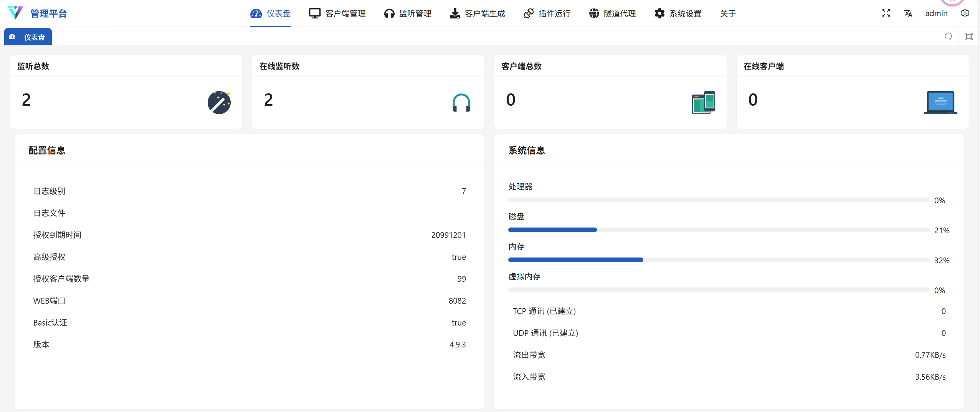Click the magic wand icon in listener total card
The image size is (980, 412).
pos(219,103)
